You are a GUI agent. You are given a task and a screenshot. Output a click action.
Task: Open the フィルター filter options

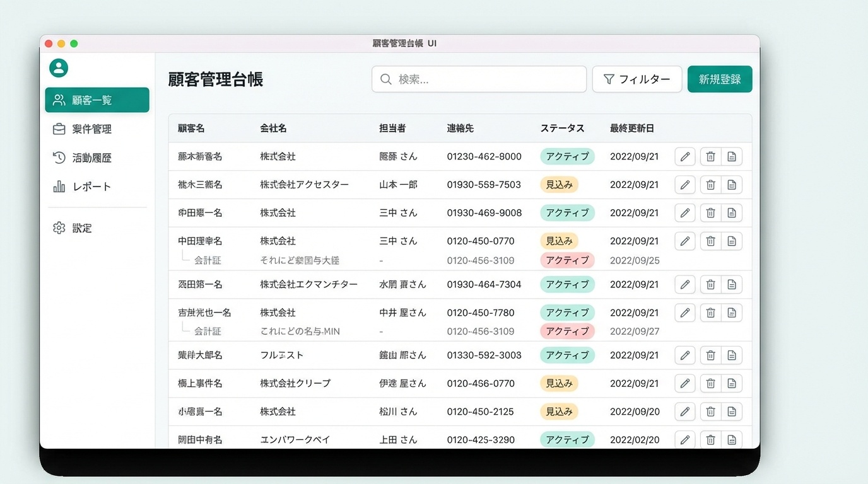[636, 79]
